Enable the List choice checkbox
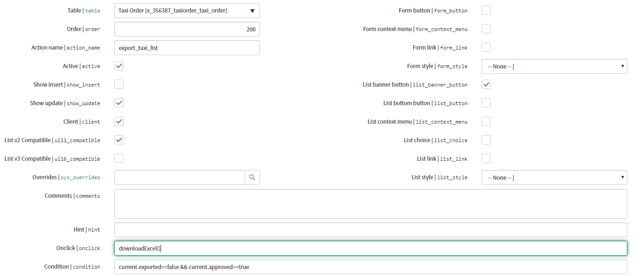This screenshot has height=276, width=644. pyautogui.click(x=486, y=140)
